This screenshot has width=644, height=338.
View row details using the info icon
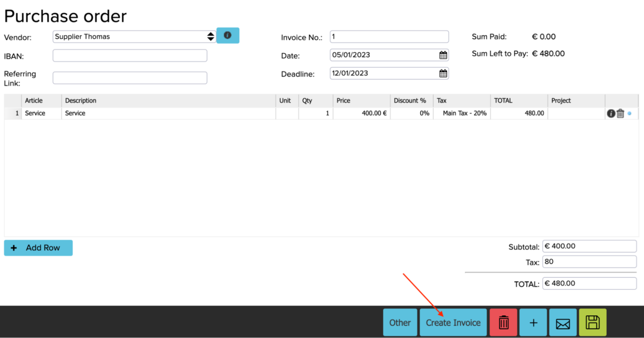(610, 113)
